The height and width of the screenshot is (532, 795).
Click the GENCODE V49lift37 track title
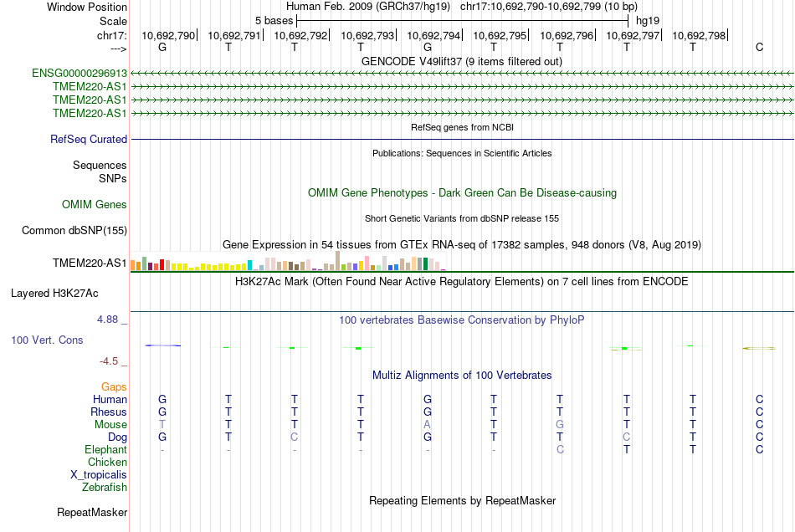pyautogui.click(x=461, y=62)
